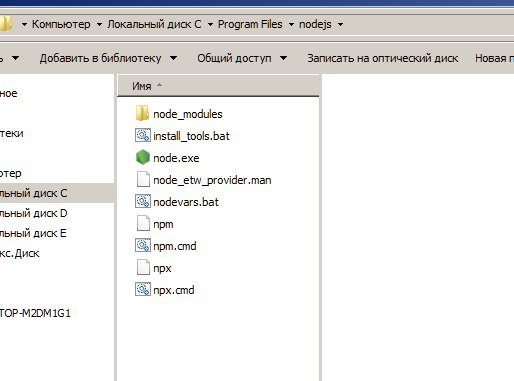Select the file name install_tools.bat
This screenshot has height=381, width=514.
(191, 136)
